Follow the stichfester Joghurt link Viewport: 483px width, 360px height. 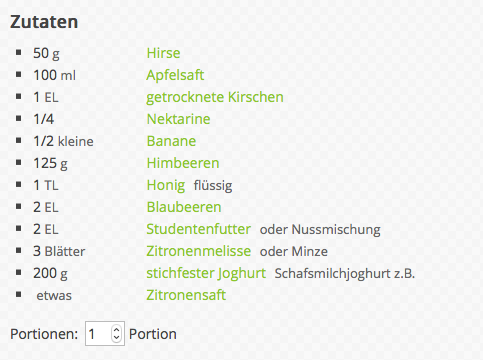click(206, 273)
